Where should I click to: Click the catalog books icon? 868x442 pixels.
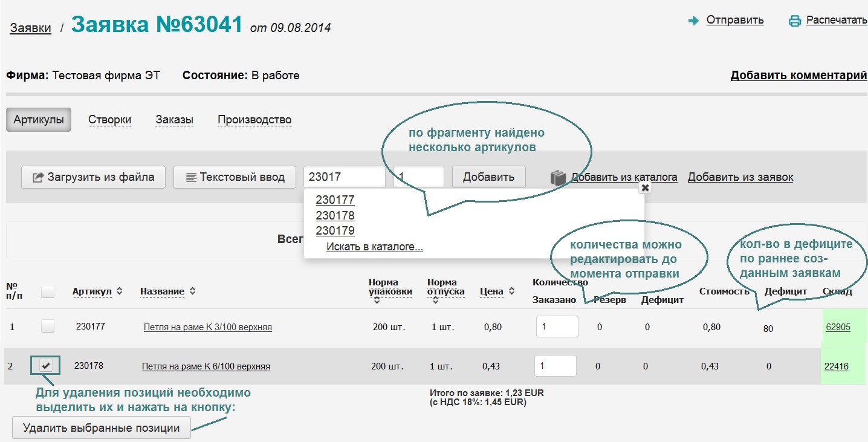point(557,178)
